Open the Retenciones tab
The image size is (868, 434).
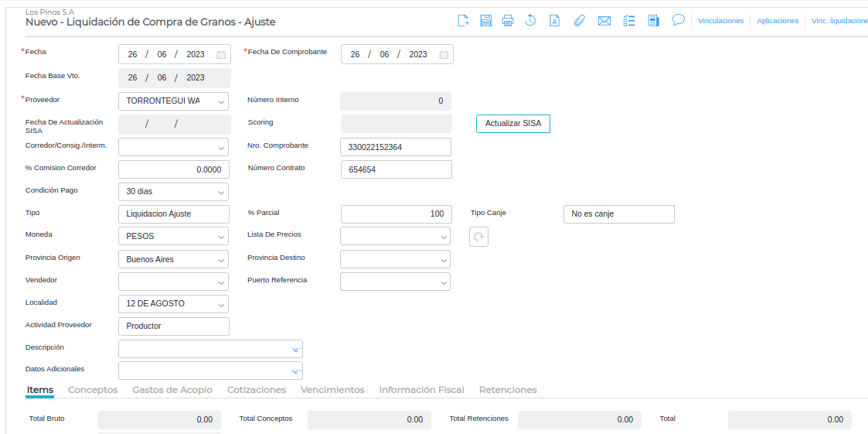[x=508, y=390]
